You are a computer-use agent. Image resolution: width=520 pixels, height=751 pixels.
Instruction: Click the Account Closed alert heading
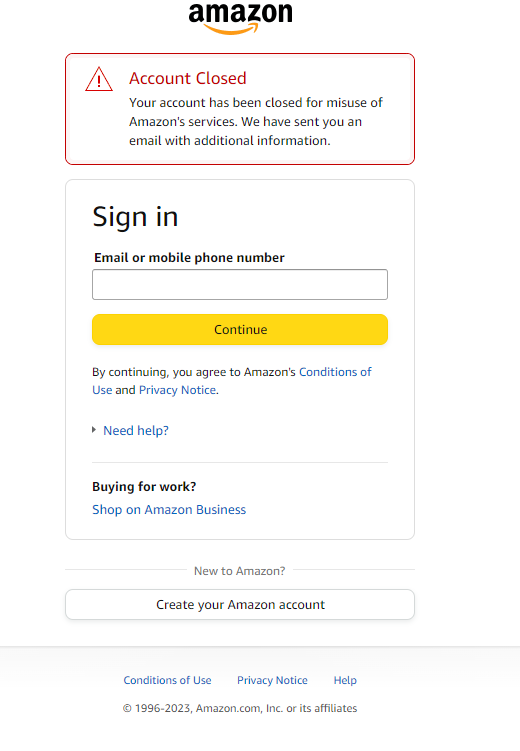(x=188, y=78)
